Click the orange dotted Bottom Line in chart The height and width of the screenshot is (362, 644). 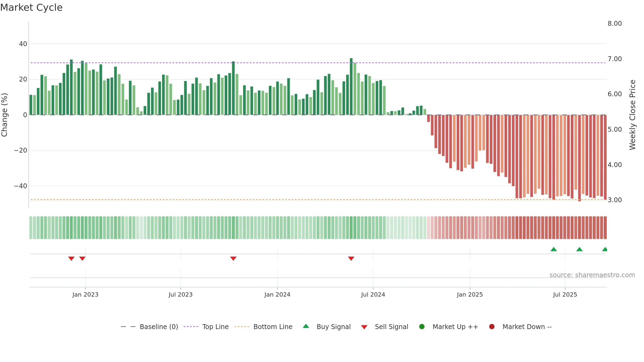pyautogui.click(x=318, y=200)
